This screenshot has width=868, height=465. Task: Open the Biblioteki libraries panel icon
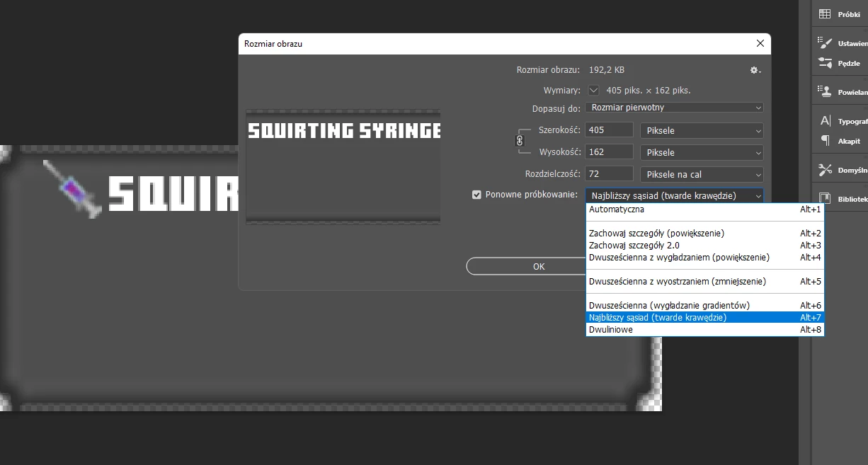825,199
